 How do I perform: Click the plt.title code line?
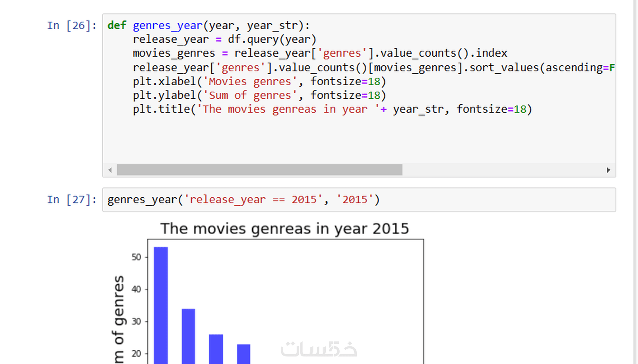(333, 109)
